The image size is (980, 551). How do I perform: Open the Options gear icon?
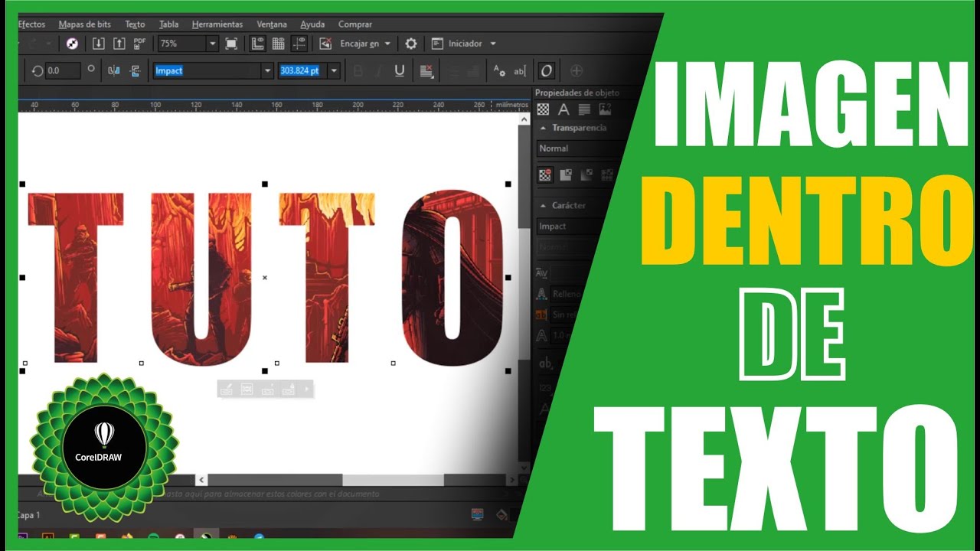[411, 44]
